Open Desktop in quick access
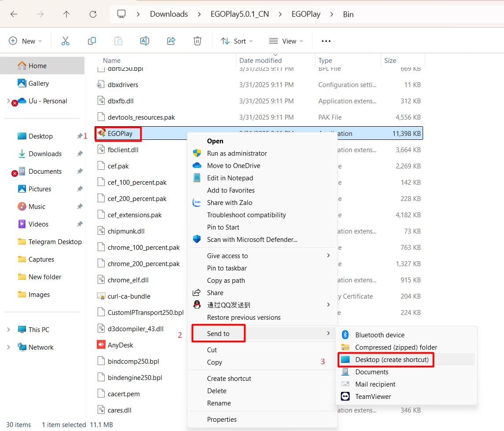The image size is (504, 431). point(42,136)
